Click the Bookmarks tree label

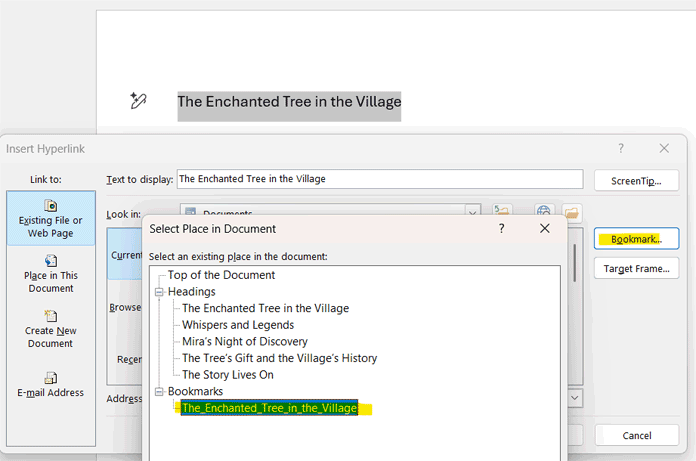pyautogui.click(x=195, y=391)
